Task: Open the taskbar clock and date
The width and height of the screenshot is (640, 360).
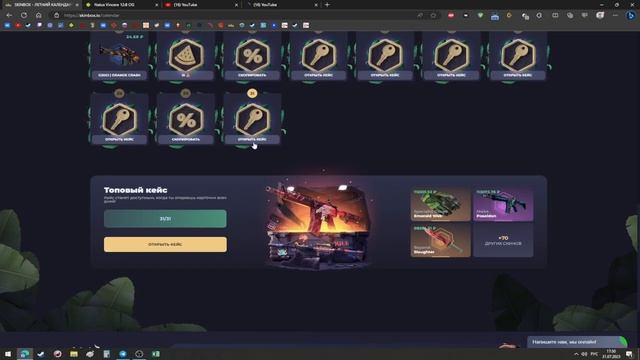Action: pyautogui.click(x=611, y=354)
